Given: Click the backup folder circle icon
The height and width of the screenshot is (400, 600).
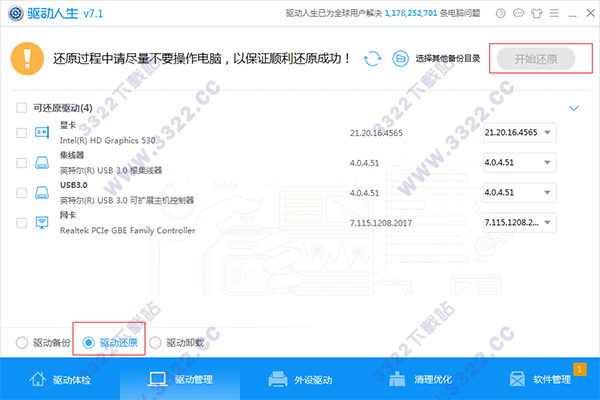Looking at the screenshot, I should [400, 59].
